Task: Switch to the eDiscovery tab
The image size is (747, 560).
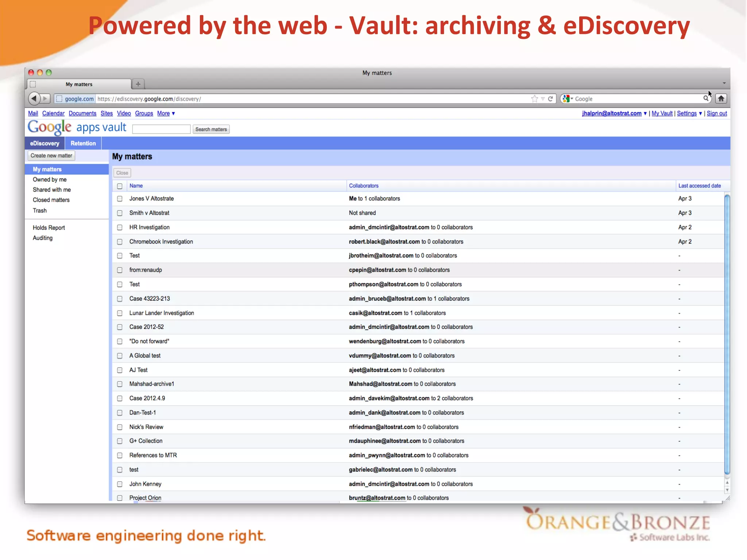Action: click(44, 143)
